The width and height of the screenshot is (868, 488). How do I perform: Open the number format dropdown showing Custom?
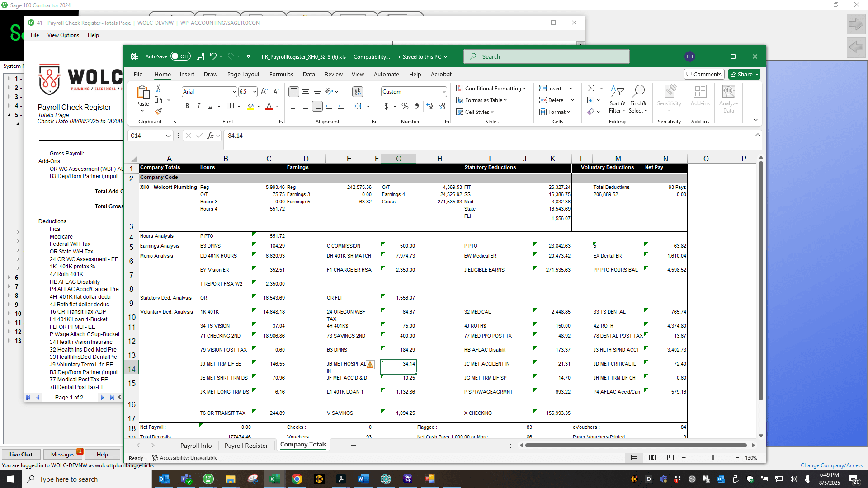pos(444,92)
